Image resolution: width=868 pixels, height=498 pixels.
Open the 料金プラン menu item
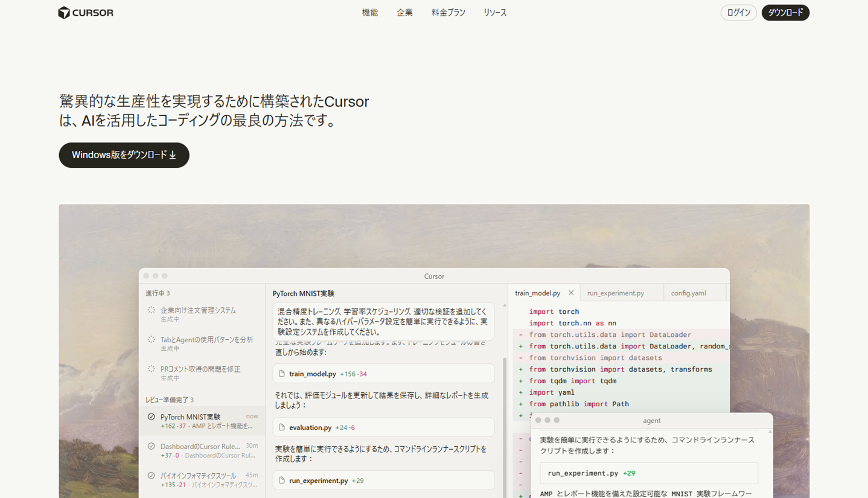point(448,12)
